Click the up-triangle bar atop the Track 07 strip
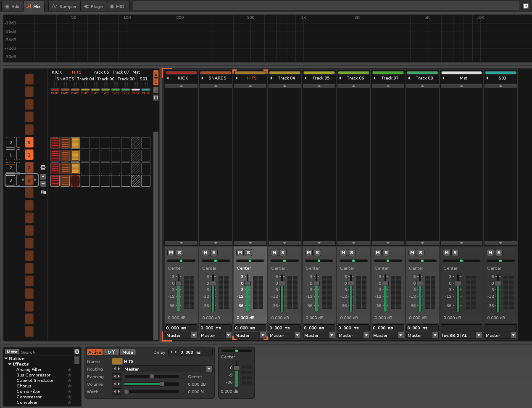The height and width of the screenshot is (408, 532). pos(388,86)
